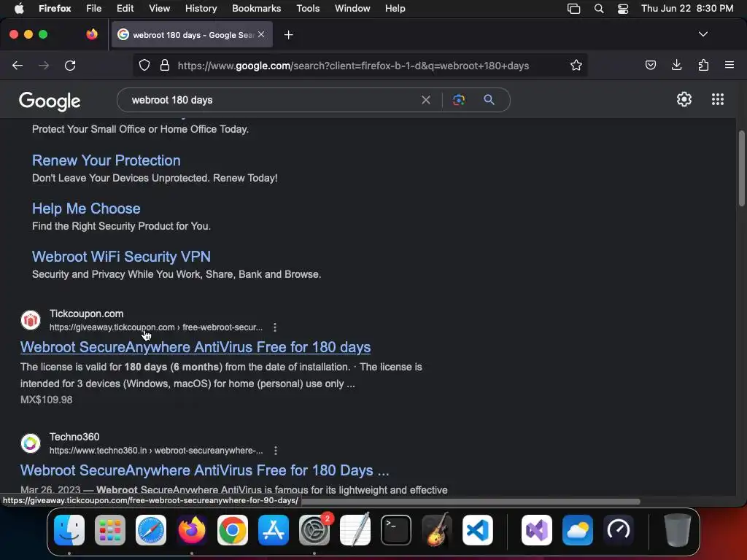This screenshot has height=560, width=747.
Task: Open System Settings from the dock
Action: (x=314, y=530)
